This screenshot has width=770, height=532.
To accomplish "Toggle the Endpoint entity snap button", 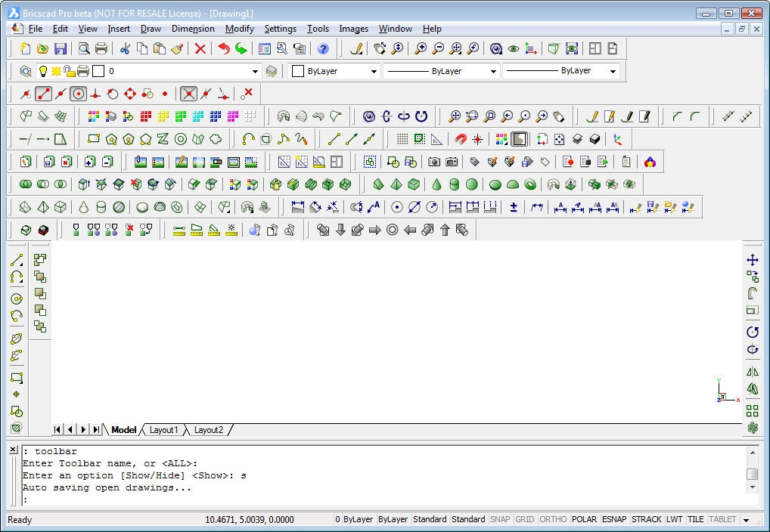I will pyautogui.click(x=43, y=93).
